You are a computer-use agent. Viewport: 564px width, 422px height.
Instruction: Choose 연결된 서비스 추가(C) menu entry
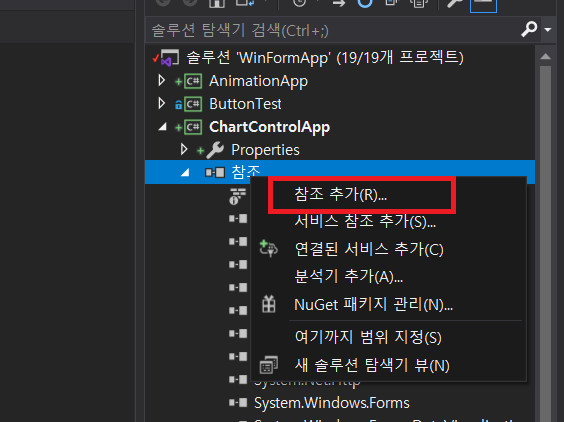[x=388, y=249]
